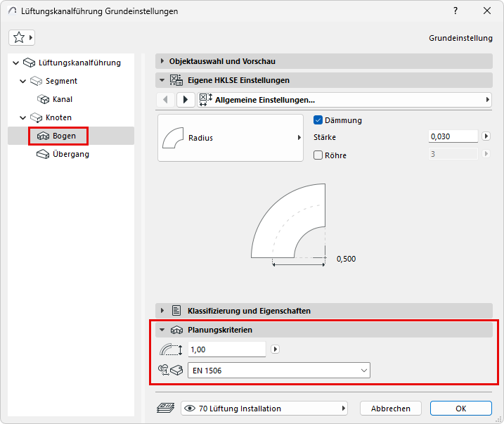Click the Eigene HKLSE Einstellungen icon
This screenshot has width=504, height=424.
(x=176, y=80)
